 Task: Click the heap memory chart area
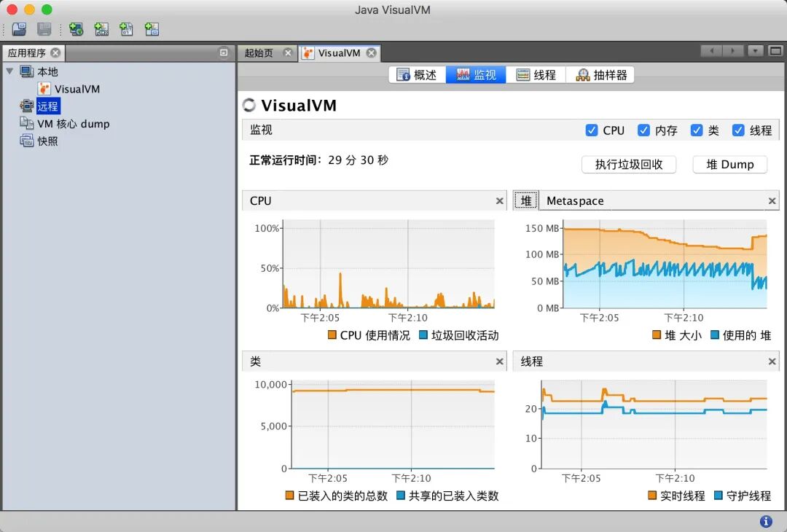click(665, 264)
